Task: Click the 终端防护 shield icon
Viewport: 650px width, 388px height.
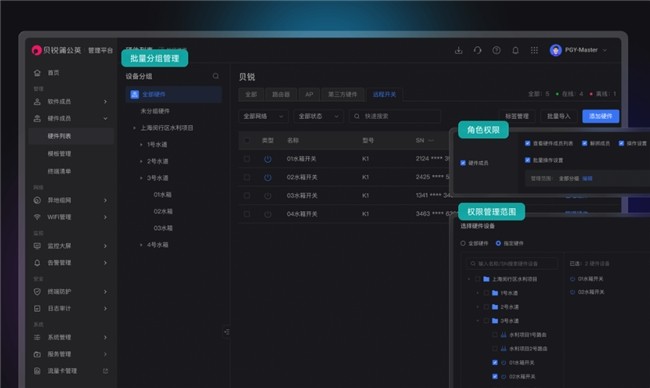Action: (x=37, y=291)
